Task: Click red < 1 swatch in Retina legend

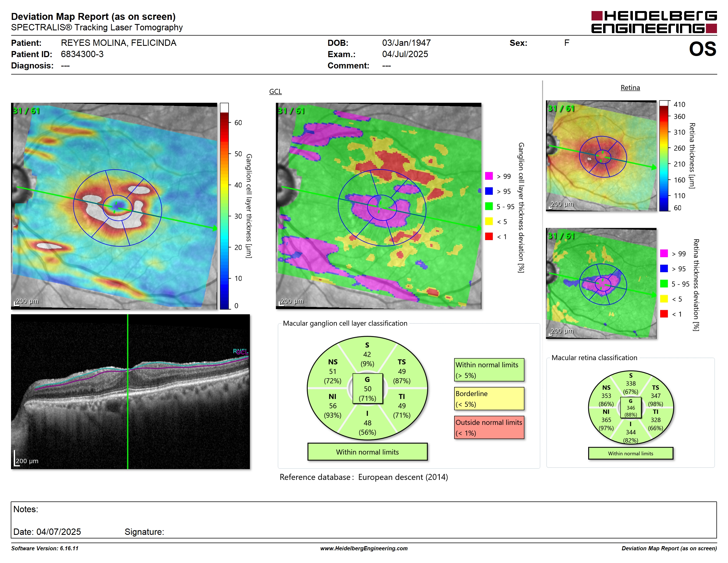Action: tap(664, 314)
